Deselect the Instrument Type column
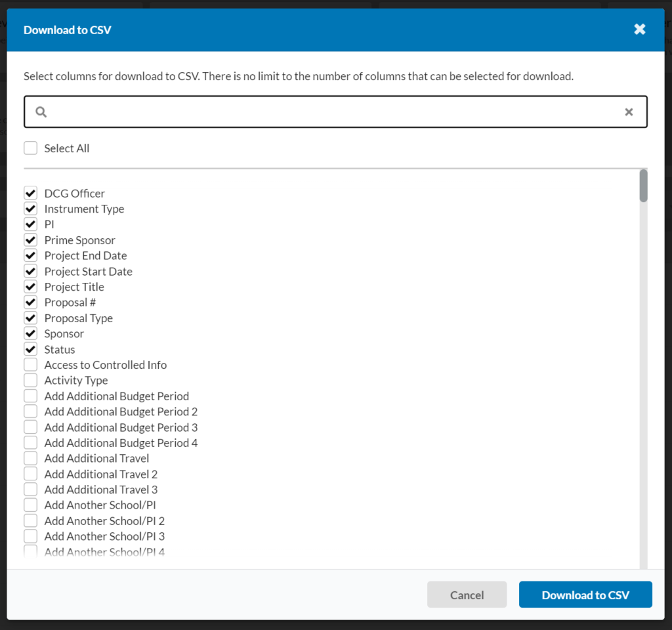The width and height of the screenshot is (672, 630). click(x=31, y=209)
